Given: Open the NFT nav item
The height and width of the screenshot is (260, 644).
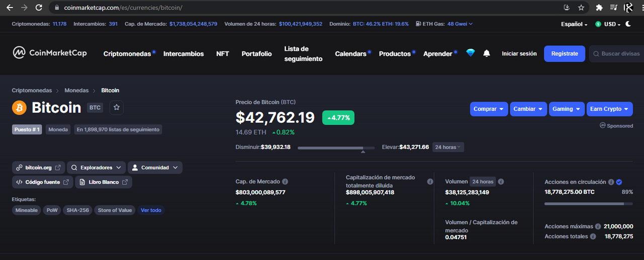Looking at the screenshot, I should [222, 54].
